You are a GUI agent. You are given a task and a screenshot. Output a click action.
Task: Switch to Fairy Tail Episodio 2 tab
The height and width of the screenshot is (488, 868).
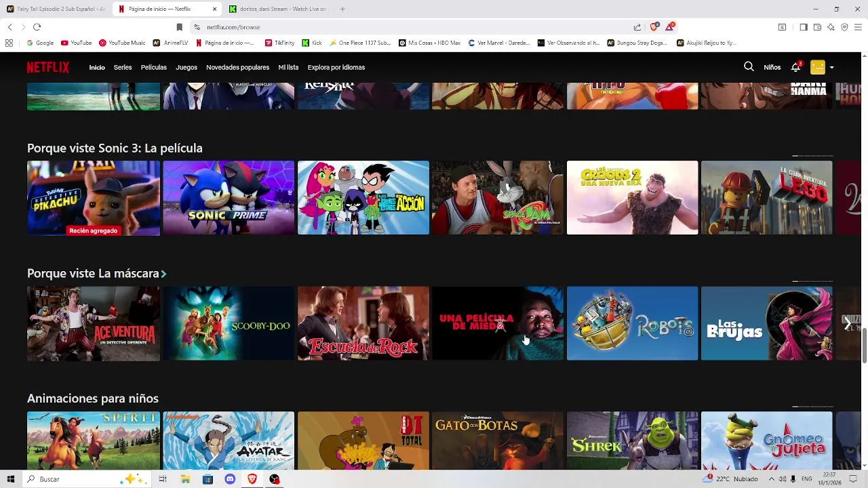click(56, 9)
